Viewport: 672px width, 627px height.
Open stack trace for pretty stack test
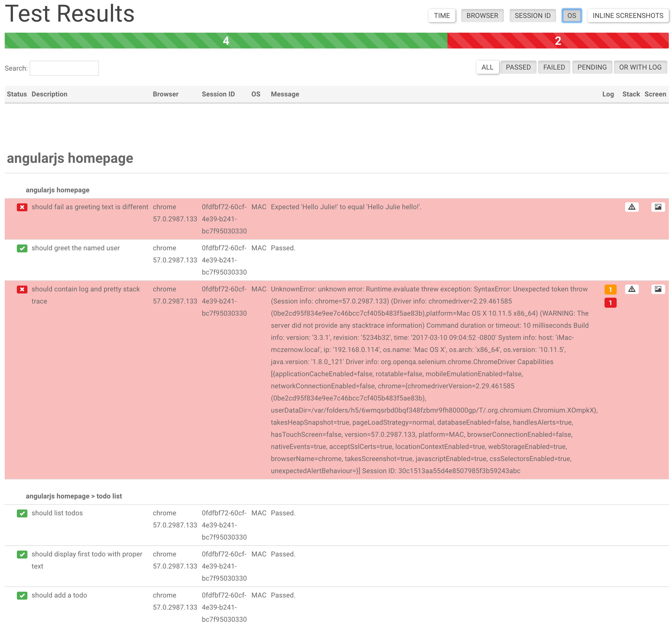coord(631,289)
